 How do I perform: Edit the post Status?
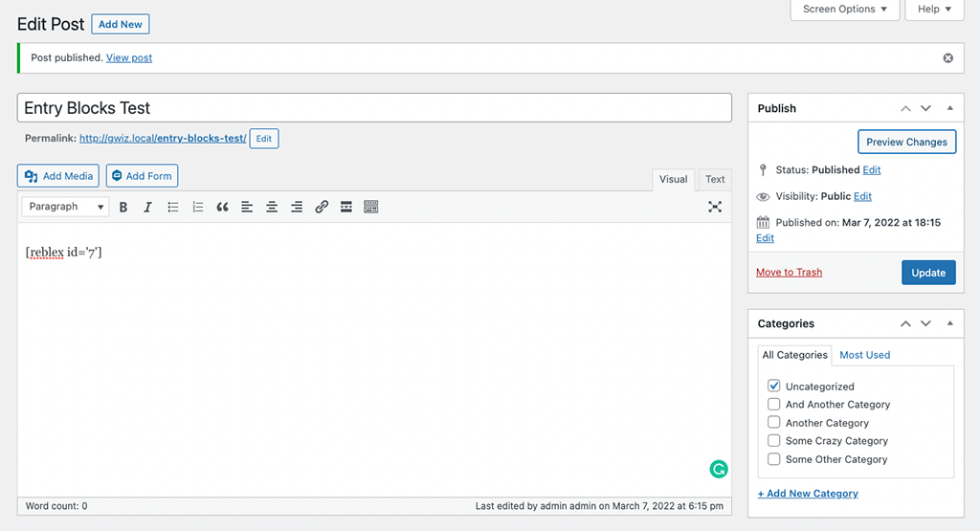[x=871, y=170]
